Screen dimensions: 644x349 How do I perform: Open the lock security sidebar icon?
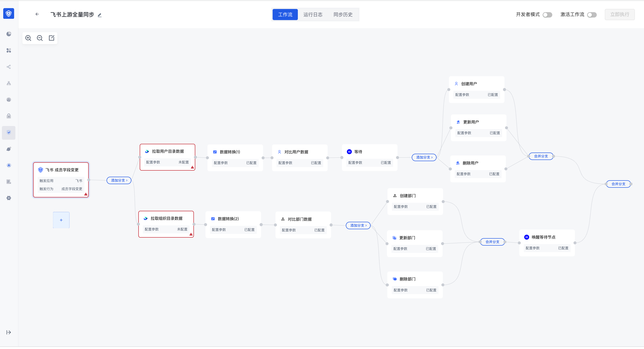pyautogui.click(x=9, y=116)
